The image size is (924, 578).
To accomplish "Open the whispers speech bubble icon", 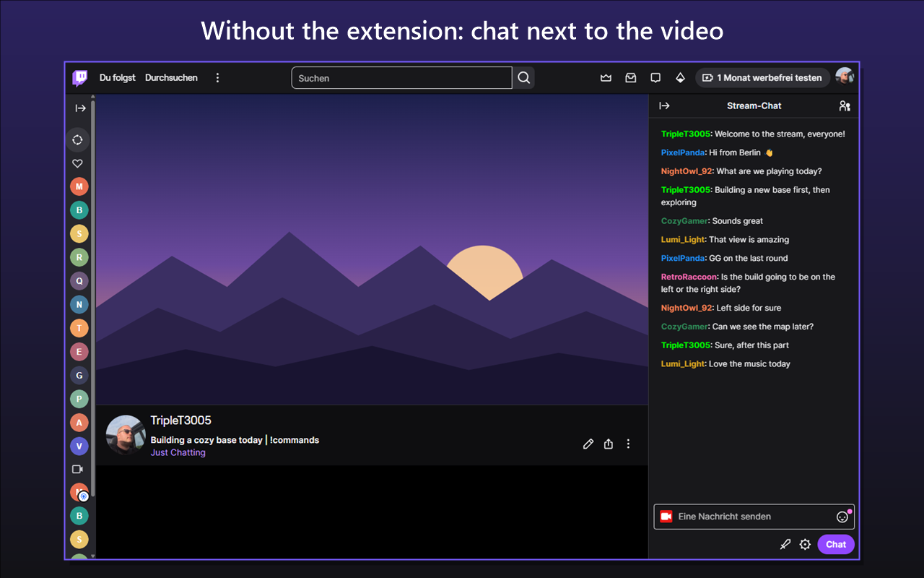I will click(655, 78).
